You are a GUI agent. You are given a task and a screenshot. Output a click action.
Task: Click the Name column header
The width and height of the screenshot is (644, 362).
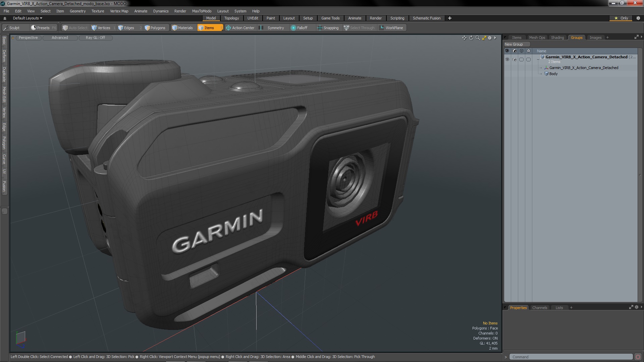(541, 51)
